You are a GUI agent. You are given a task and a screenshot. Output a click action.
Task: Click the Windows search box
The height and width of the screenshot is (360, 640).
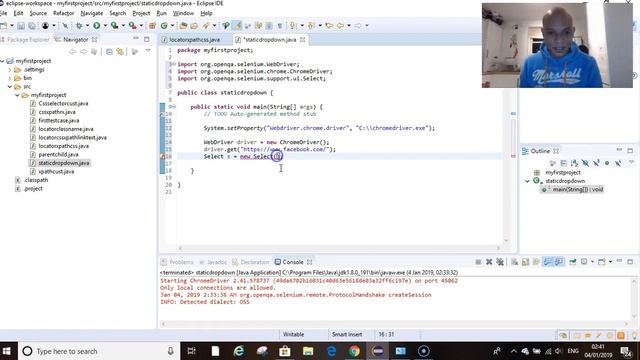tap(99, 351)
